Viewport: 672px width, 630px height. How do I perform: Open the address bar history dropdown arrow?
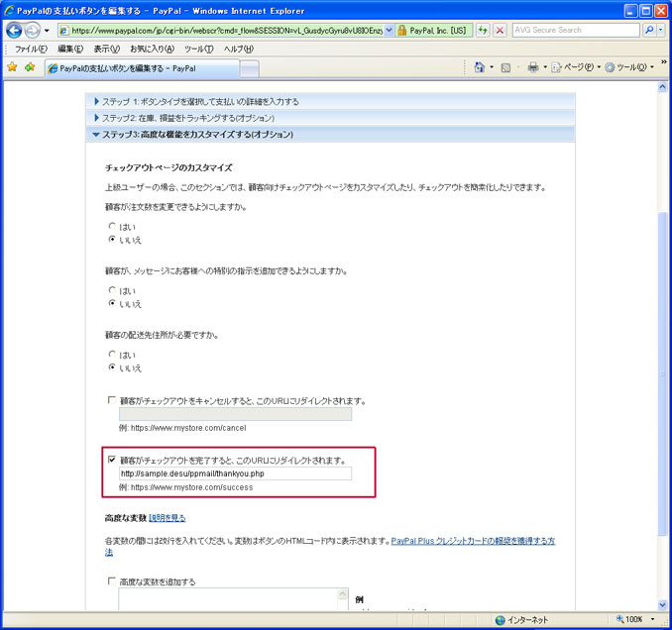(390, 31)
